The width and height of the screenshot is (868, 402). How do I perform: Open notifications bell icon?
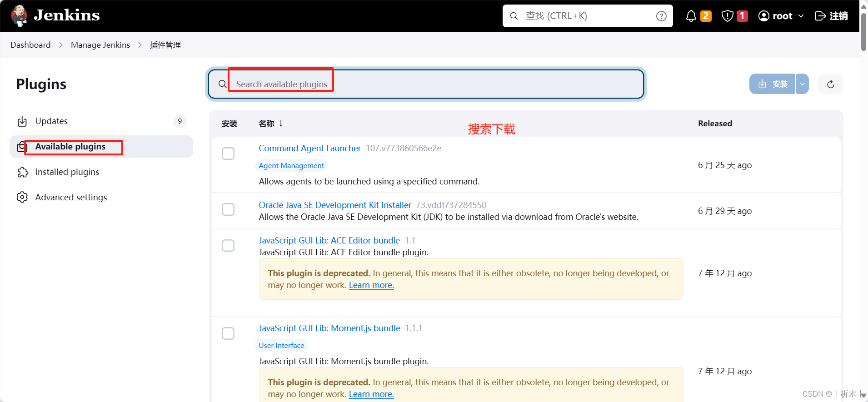[691, 16]
